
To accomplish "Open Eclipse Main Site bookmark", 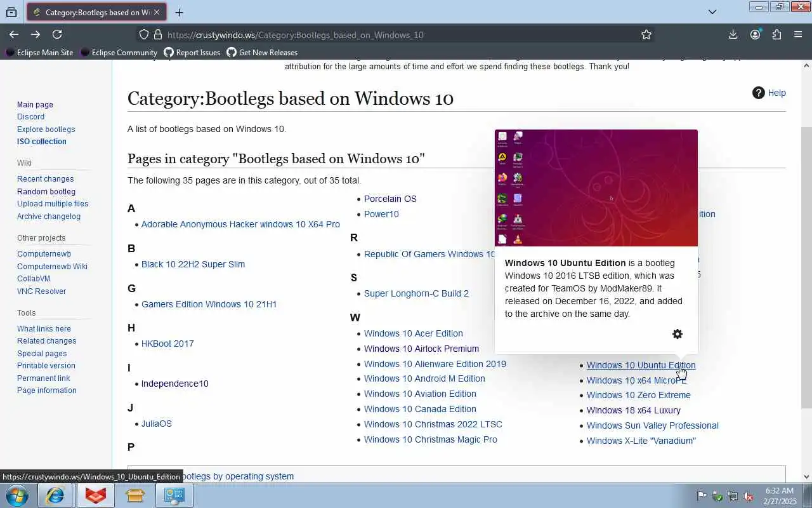I will coord(39,53).
